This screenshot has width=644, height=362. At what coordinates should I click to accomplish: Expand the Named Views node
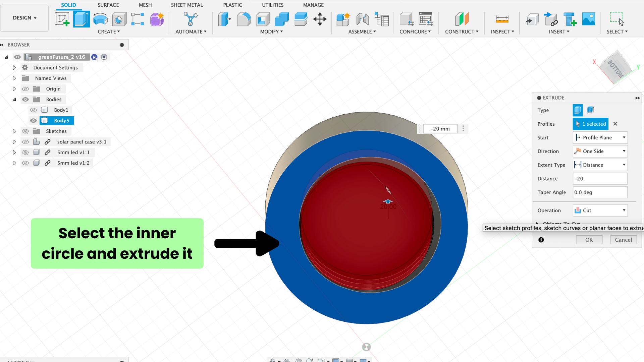14,78
